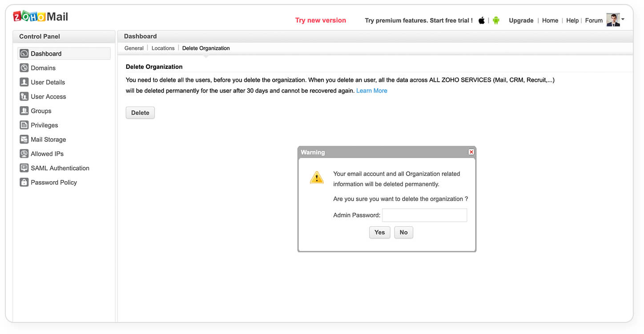Switch to the General tab

134,48
